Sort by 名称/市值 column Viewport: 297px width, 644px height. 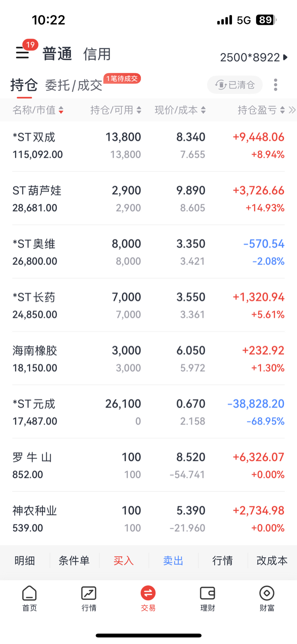38,110
